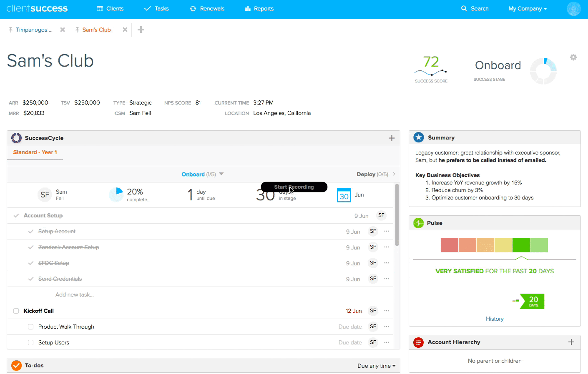
Task: Check the Setup Users task
Action: point(30,342)
